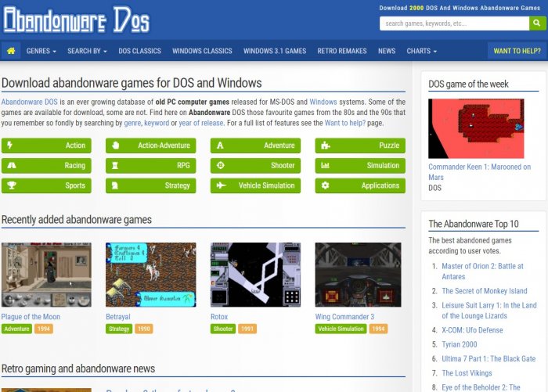Click the keyword link in intro paragraph
548x392 pixels.
point(157,123)
